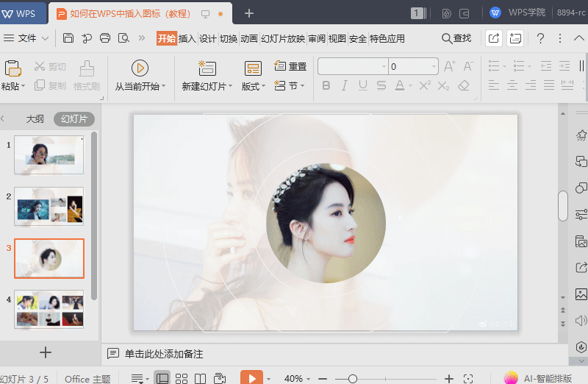
Task: Open a new tab with plus button
Action: click(x=249, y=13)
